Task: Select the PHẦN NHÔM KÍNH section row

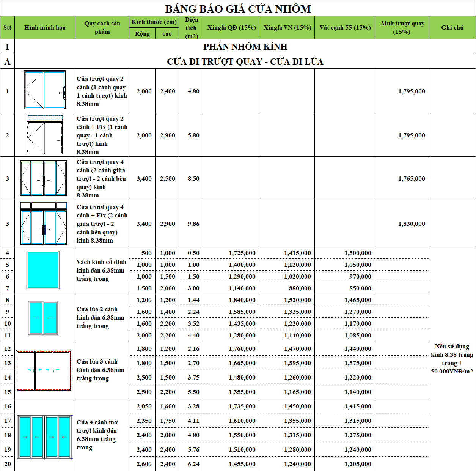Action: 245,47
